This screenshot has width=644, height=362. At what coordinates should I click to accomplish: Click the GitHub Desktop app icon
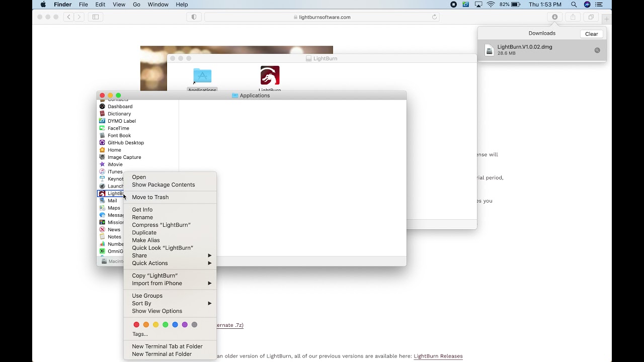[x=102, y=143]
